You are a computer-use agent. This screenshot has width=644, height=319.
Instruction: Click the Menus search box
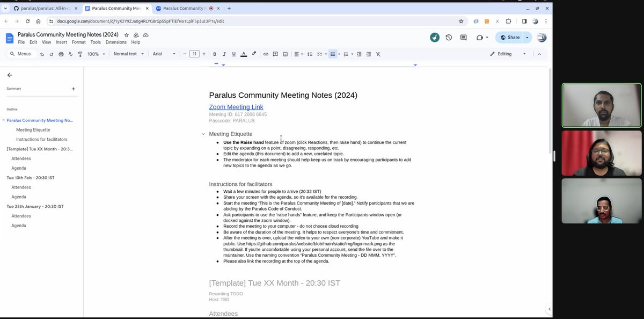pyautogui.click(x=22, y=54)
